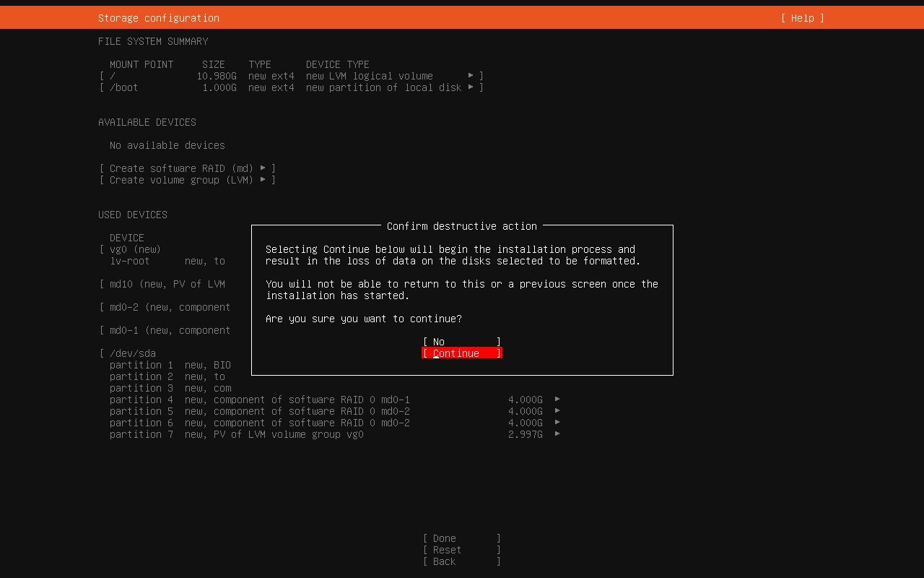Choose No in the confirmation dialog

[461, 342]
